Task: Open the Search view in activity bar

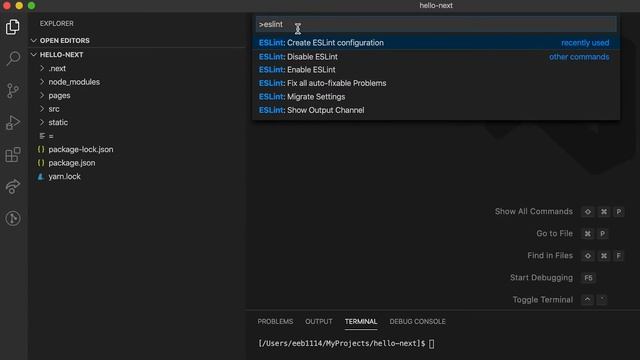Action: coord(13,58)
